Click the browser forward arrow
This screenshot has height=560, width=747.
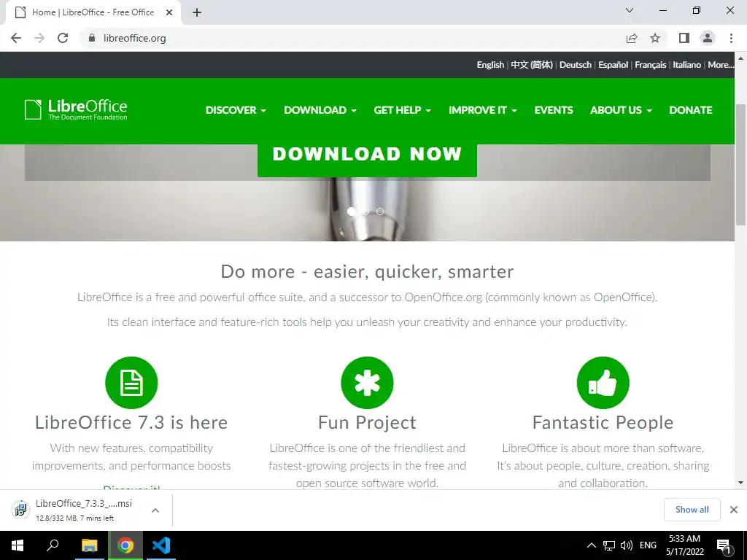tap(39, 38)
